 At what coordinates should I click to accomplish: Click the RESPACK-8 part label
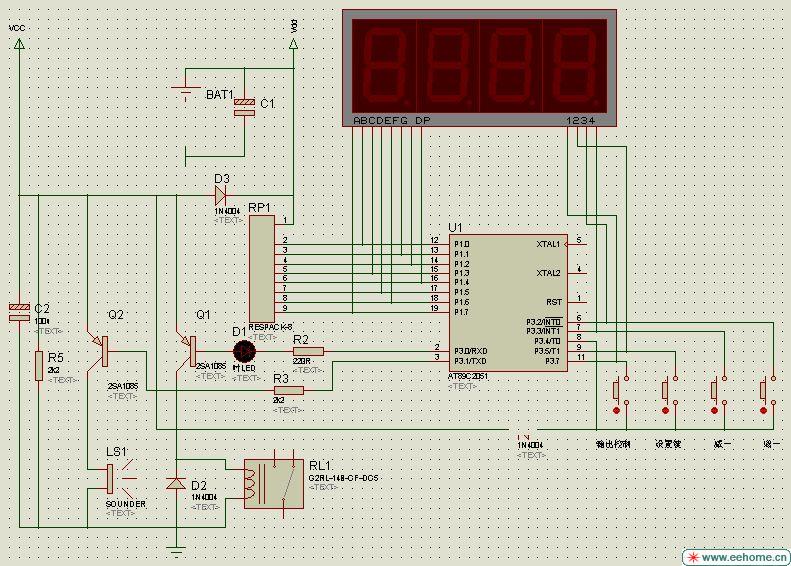(x=270, y=327)
